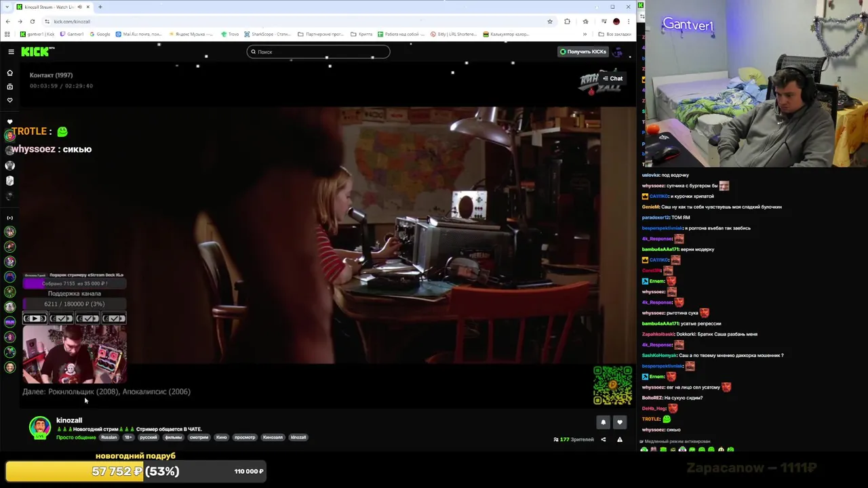Open Gantver1 Twitch bookmark
This screenshot has height=488, width=868.
pyautogui.click(x=71, y=34)
